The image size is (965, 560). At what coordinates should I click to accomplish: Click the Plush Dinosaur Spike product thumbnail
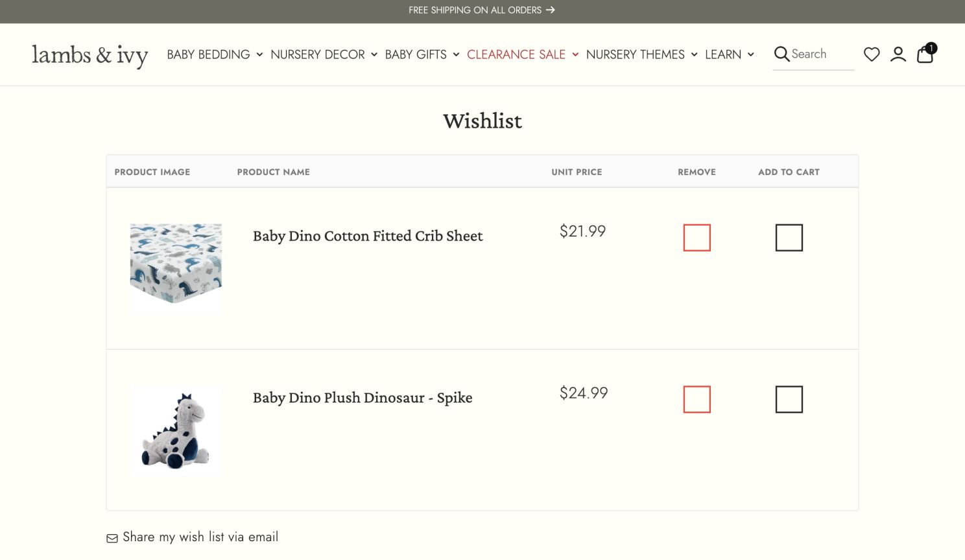point(176,431)
